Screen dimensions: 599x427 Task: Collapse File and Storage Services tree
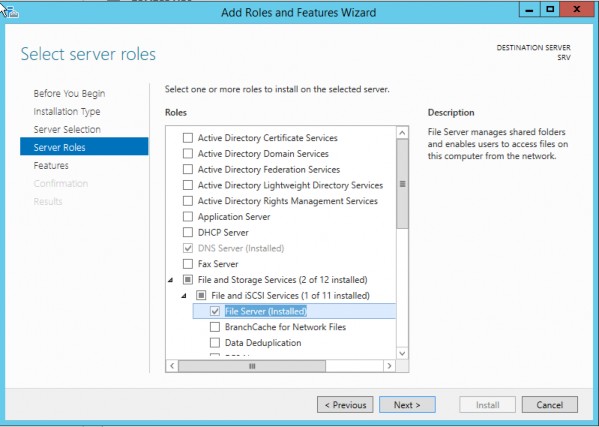[170, 280]
